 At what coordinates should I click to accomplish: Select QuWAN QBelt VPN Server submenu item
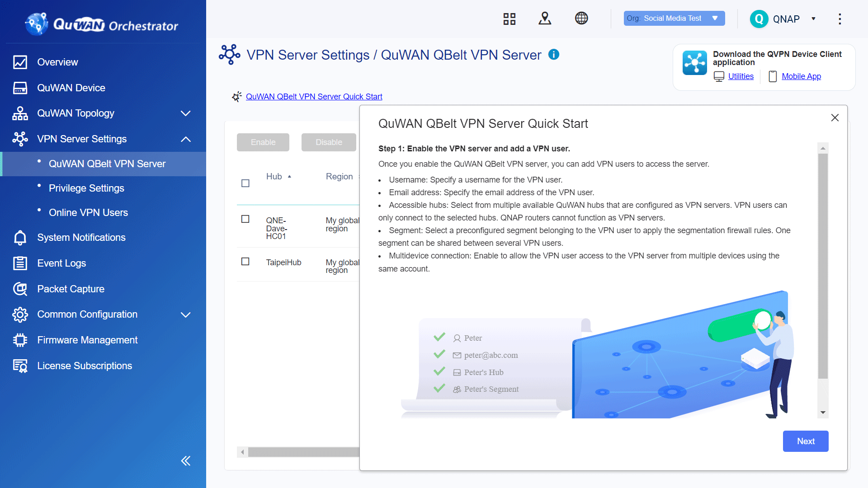pyautogui.click(x=107, y=164)
